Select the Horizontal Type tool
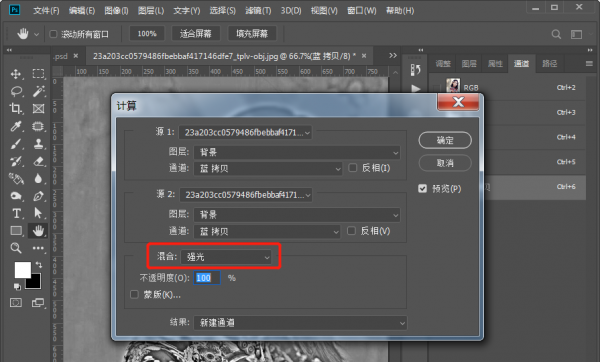This screenshot has height=362, width=600. click(16, 213)
